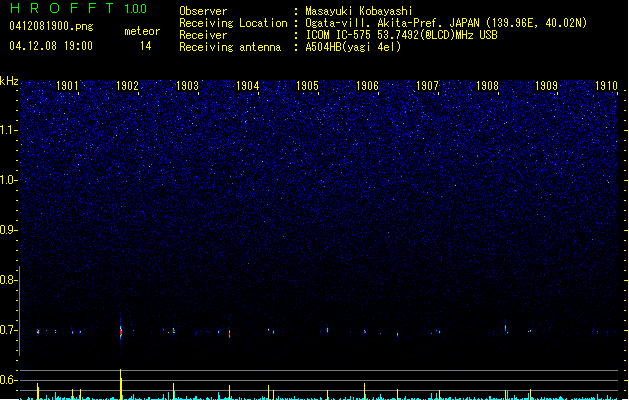This screenshot has width=629, height=400.
Task: Click time marker 1902
Action: click(127, 86)
